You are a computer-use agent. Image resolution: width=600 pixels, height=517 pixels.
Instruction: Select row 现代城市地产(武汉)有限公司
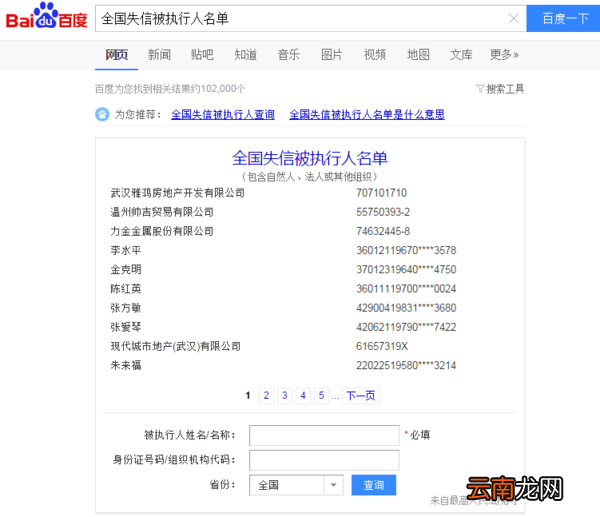[175, 346]
